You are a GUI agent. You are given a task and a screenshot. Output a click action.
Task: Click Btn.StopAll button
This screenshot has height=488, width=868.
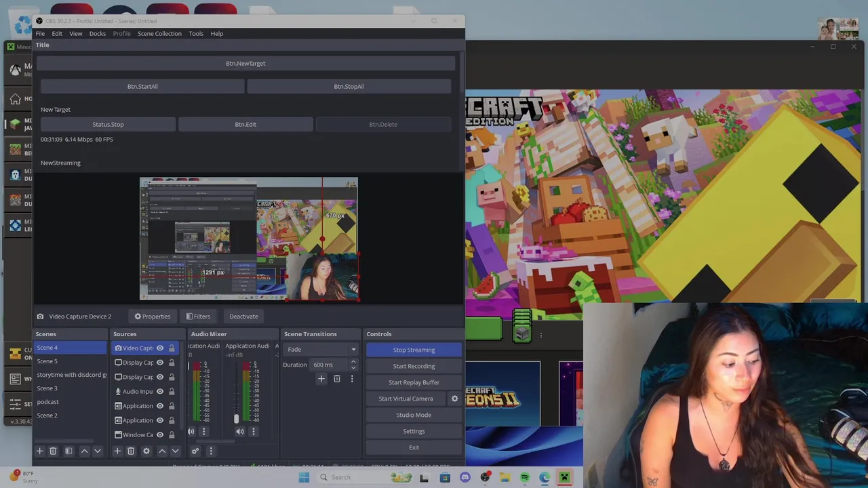tap(349, 86)
